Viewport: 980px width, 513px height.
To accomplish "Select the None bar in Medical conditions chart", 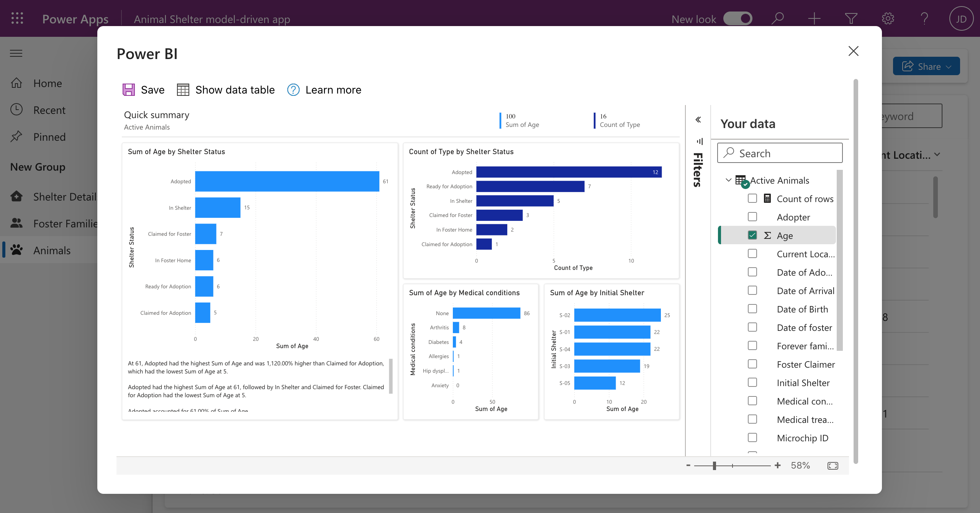I will click(487, 313).
